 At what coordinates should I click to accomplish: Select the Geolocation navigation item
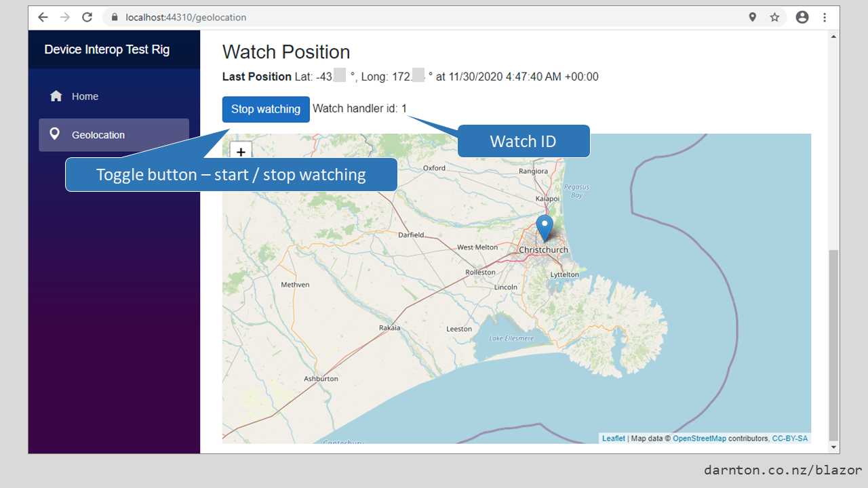pos(114,135)
